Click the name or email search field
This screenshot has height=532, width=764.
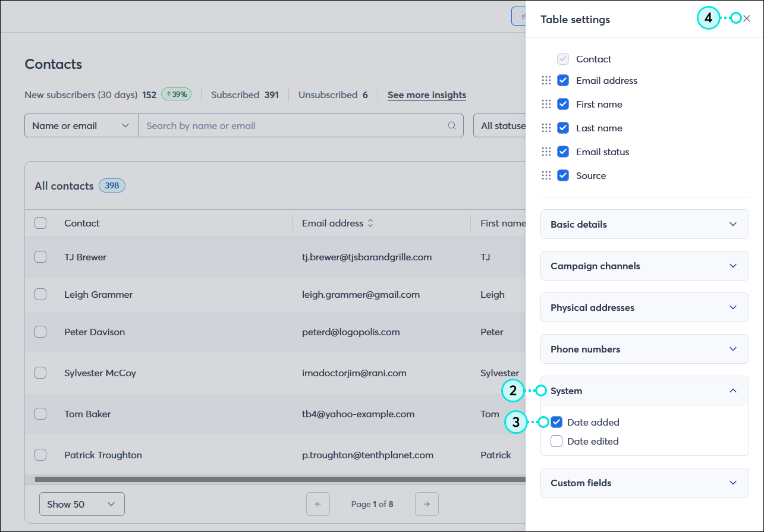click(x=268, y=125)
